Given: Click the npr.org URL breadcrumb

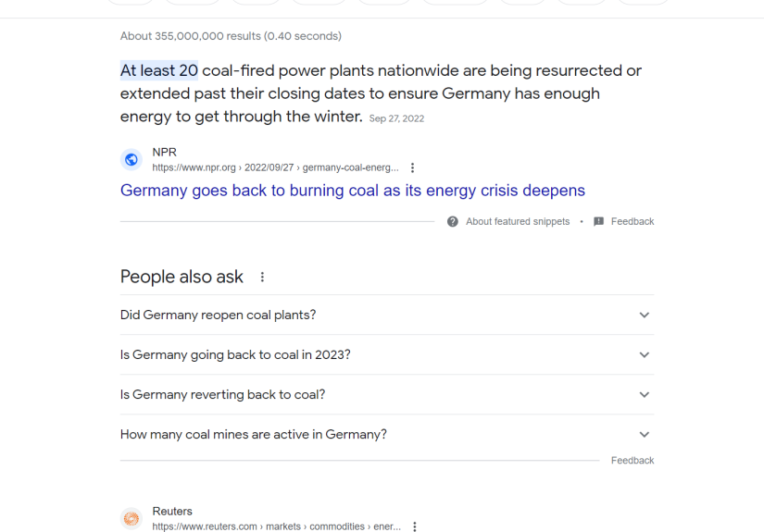Looking at the screenshot, I should [x=275, y=168].
